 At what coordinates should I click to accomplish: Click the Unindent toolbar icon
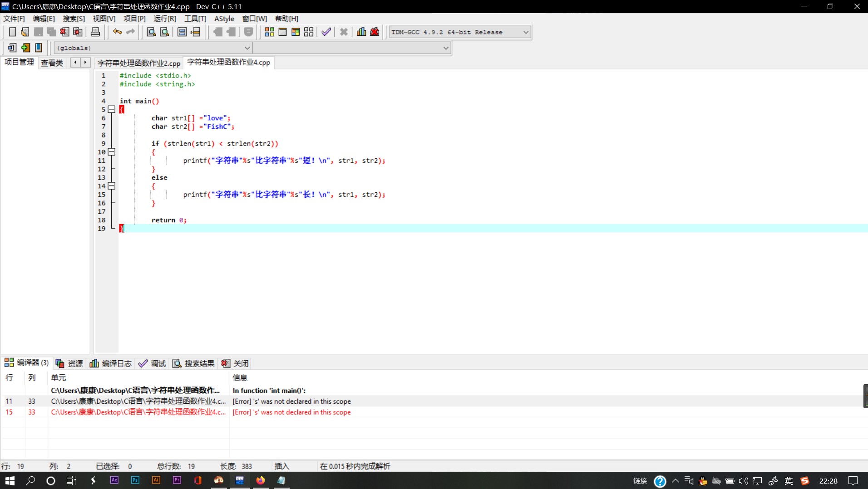(x=195, y=32)
